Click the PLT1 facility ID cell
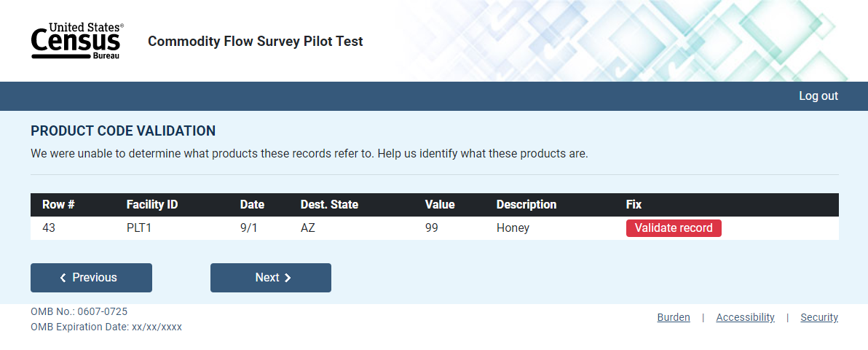This screenshot has width=868, height=350. (143, 228)
